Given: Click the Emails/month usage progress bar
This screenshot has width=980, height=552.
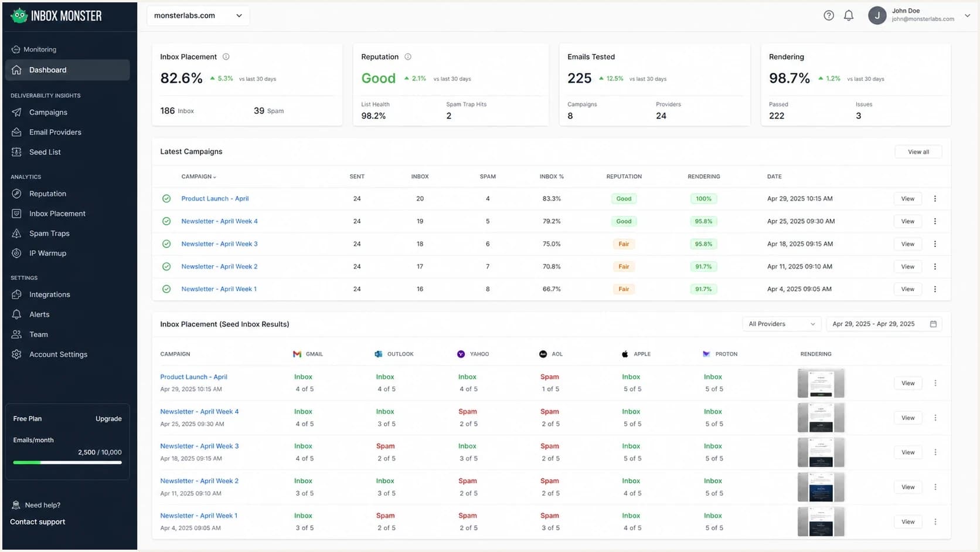Looking at the screenshot, I should (67, 462).
